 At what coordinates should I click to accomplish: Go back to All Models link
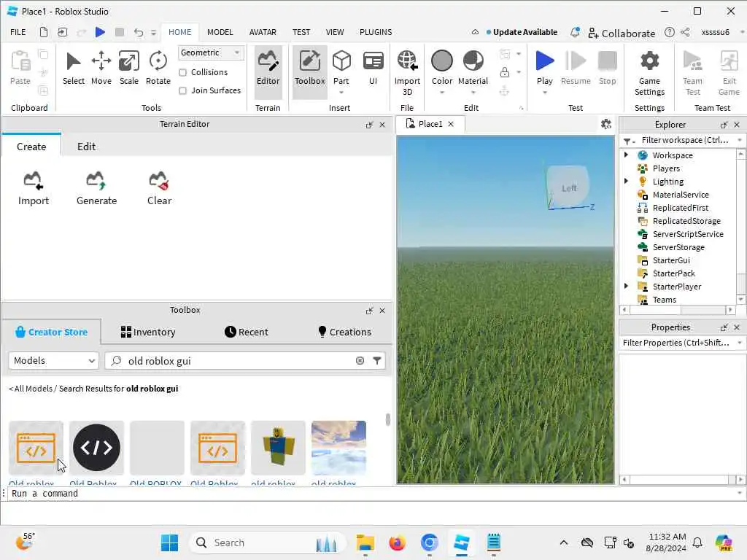(31, 389)
